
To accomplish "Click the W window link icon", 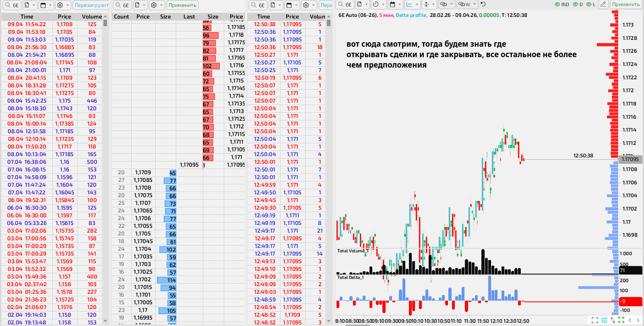I will coord(464,4).
